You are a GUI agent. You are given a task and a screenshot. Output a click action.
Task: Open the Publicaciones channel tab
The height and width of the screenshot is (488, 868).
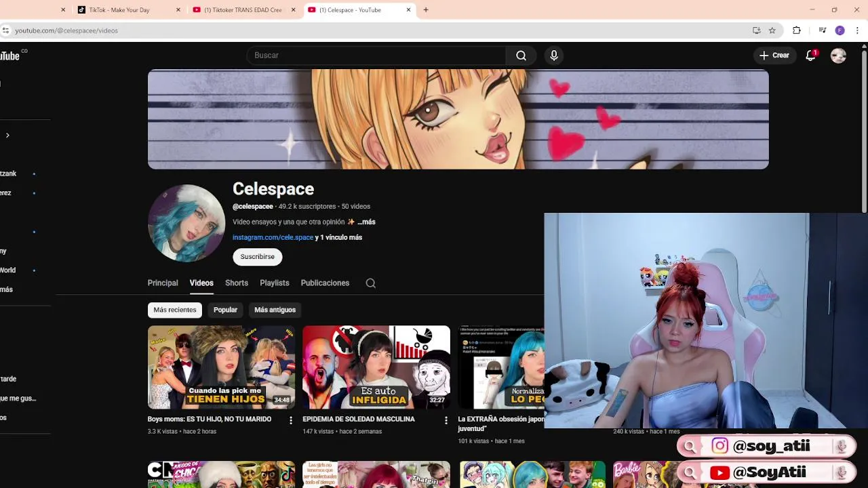click(x=325, y=283)
